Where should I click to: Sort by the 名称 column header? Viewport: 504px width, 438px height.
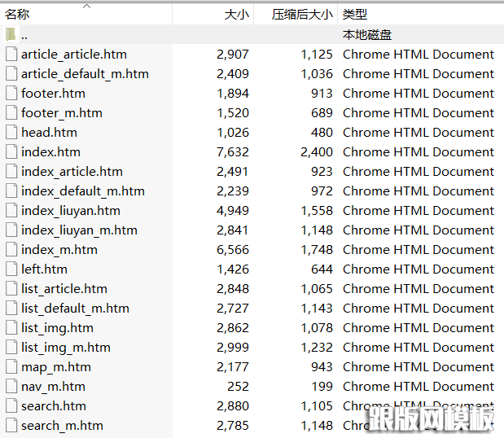click(x=18, y=15)
